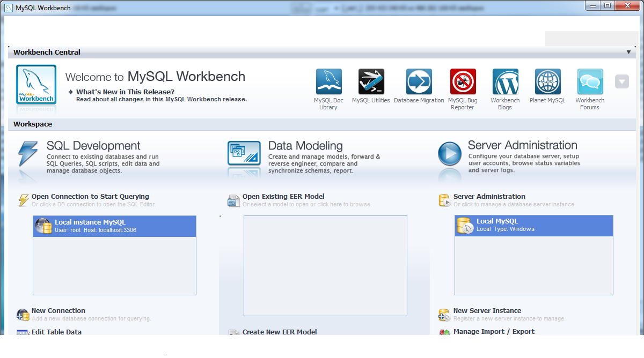Open the Planet MySQL globe icon
The image size is (644, 358).
(x=548, y=82)
